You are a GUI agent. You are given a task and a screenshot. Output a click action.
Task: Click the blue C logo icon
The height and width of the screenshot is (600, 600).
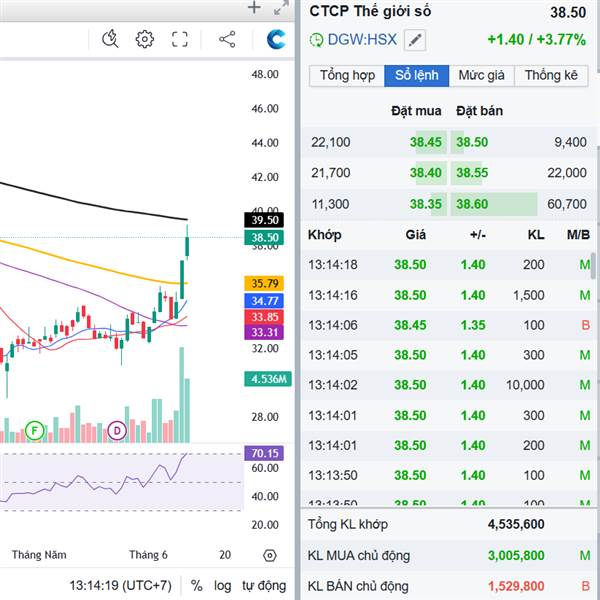tap(276, 39)
